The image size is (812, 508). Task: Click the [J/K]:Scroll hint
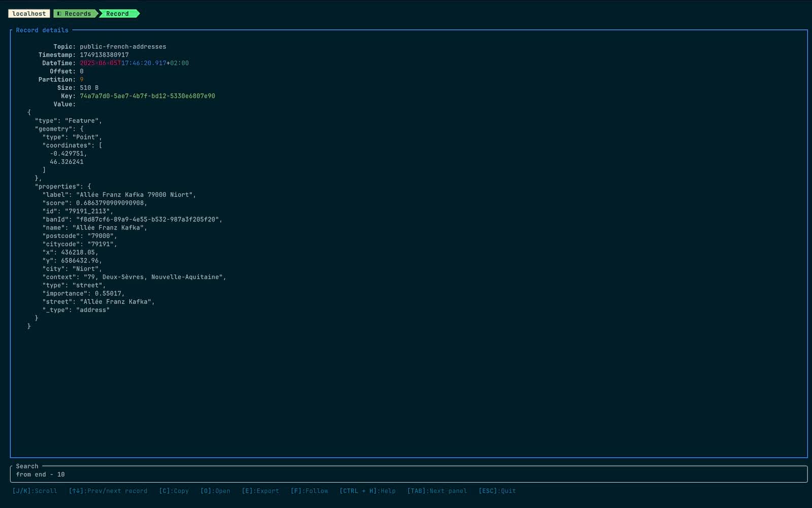pos(35,491)
